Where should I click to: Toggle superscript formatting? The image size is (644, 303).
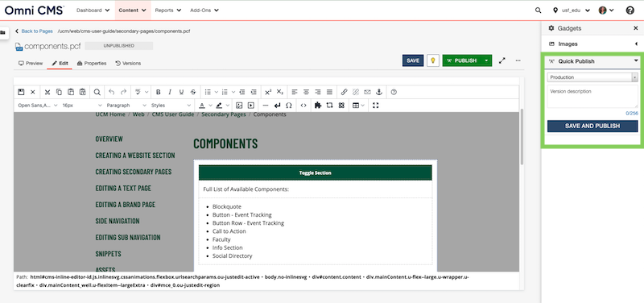tap(268, 92)
